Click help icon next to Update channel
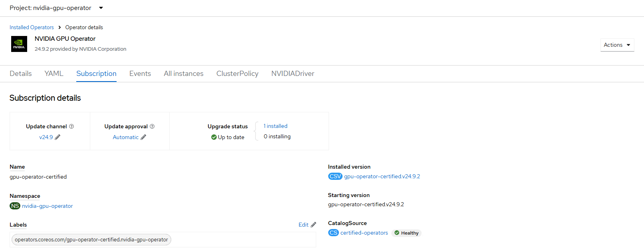 (x=71, y=126)
